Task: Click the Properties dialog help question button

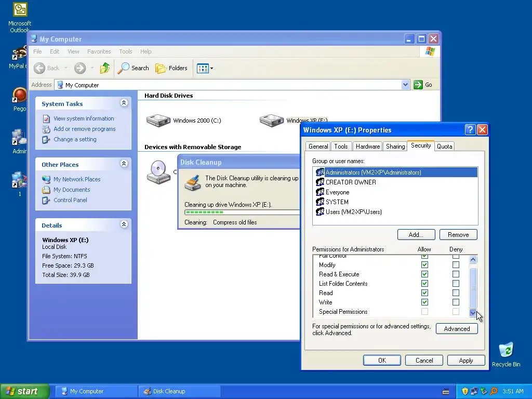Action: coord(470,129)
